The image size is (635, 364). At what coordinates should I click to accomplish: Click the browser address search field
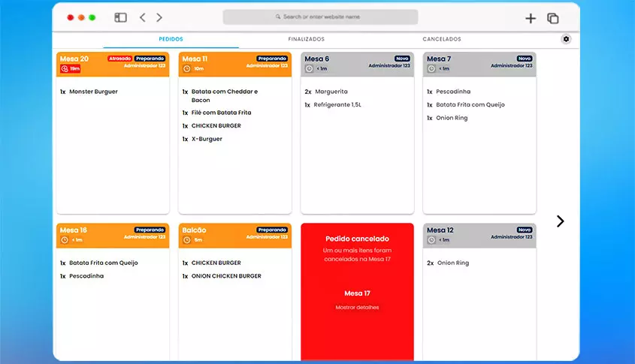pos(320,17)
